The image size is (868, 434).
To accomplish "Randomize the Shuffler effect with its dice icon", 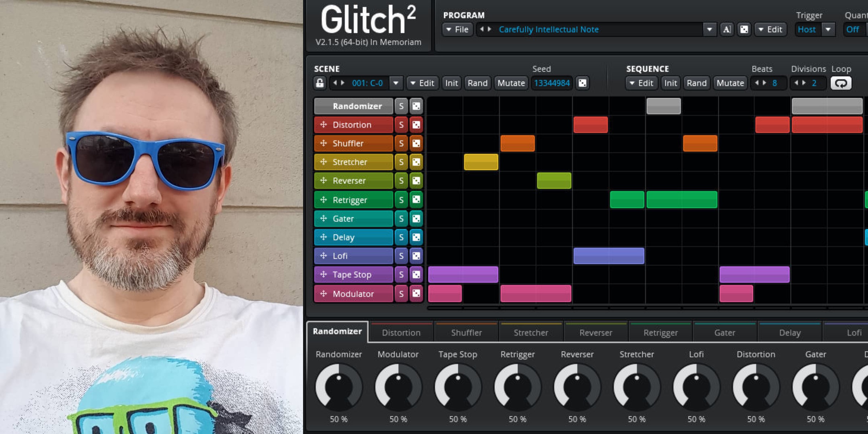I will click(416, 144).
